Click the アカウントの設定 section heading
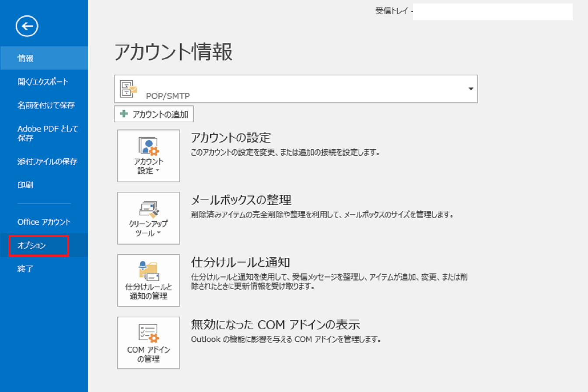 (231, 138)
